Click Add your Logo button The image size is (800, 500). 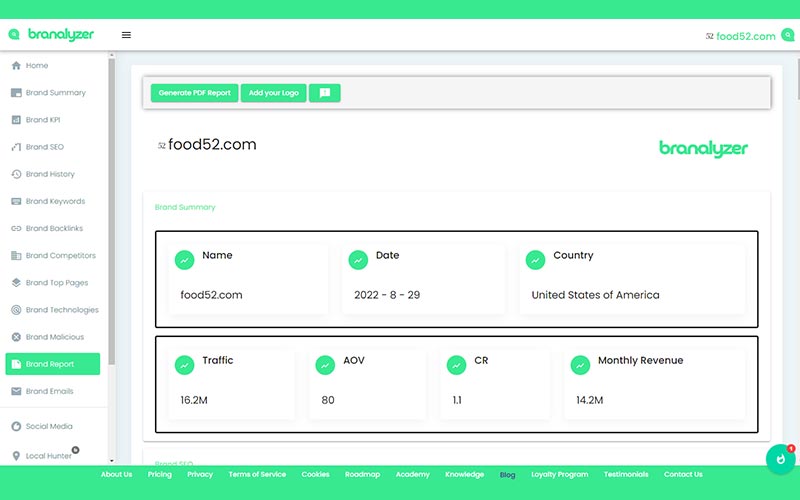tap(273, 93)
